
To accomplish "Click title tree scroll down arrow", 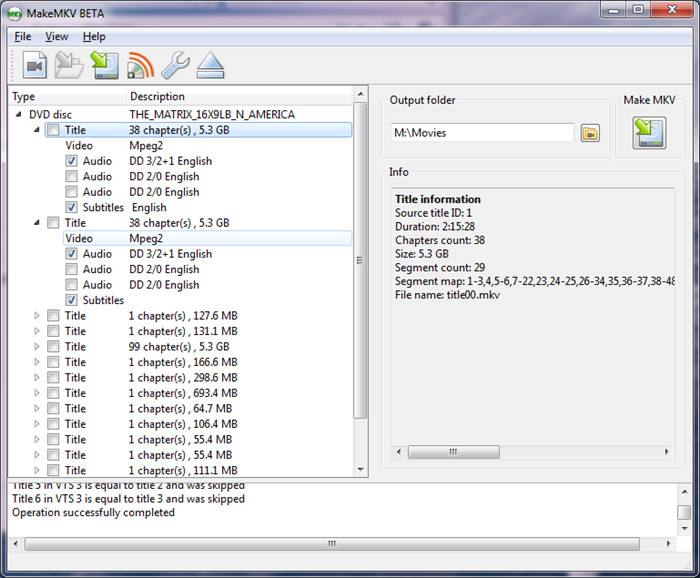I will click(x=360, y=470).
